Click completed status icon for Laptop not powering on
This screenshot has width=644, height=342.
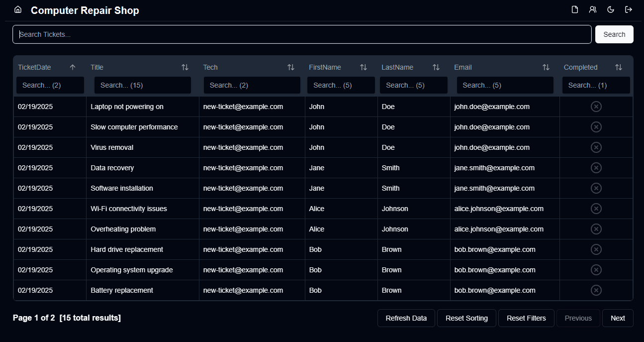click(x=596, y=107)
